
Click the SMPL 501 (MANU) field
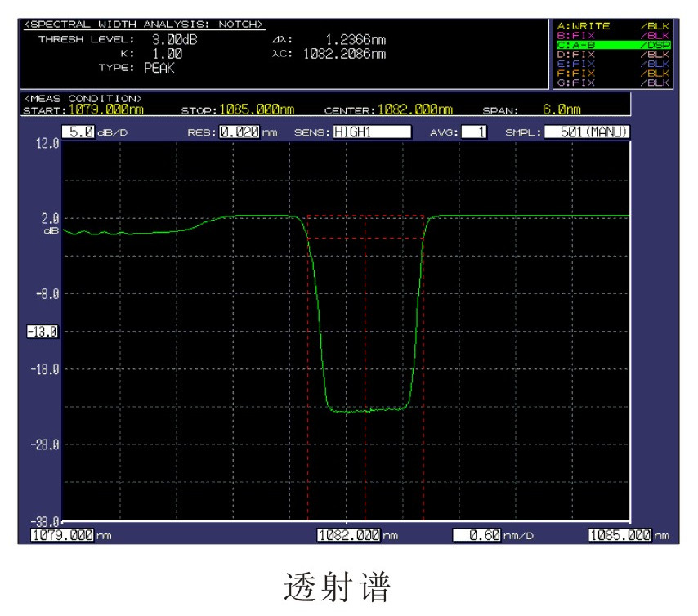click(x=587, y=132)
